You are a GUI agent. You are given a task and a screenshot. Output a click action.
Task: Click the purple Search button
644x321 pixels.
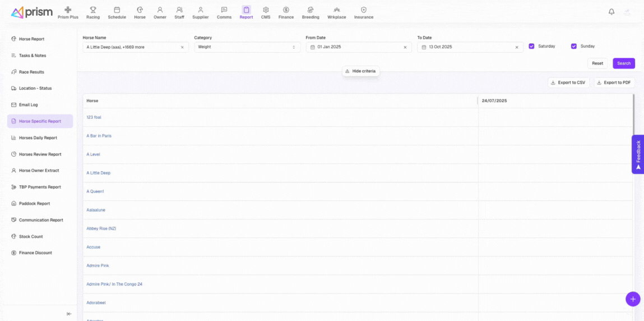tap(623, 63)
